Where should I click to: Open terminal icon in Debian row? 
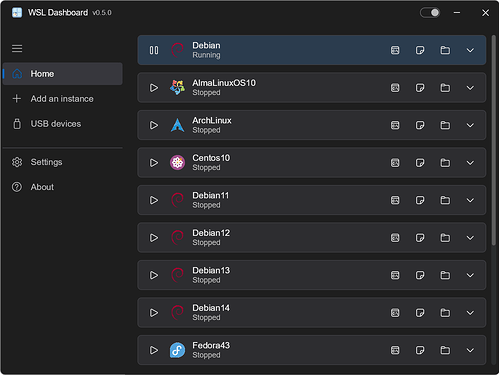(x=395, y=50)
